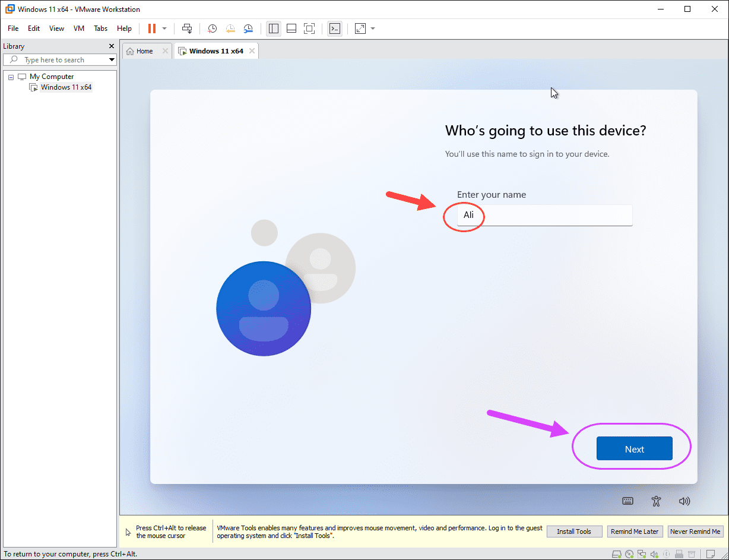Click the VMware Workstation title bar logo
729x560 pixels.
[x=9, y=9]
